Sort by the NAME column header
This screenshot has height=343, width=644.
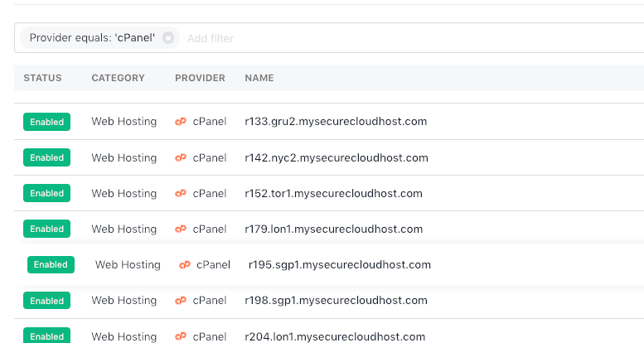coord(259,78)
